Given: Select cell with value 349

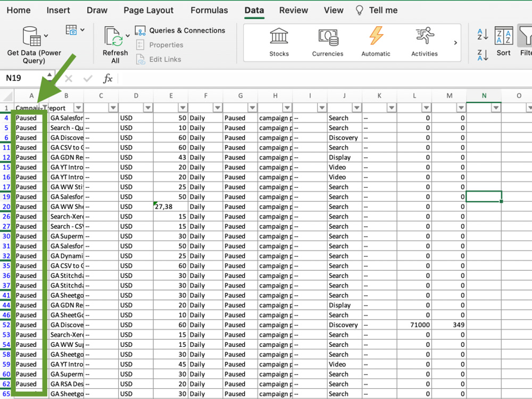Looking at the screenshot, I should 449,325.
